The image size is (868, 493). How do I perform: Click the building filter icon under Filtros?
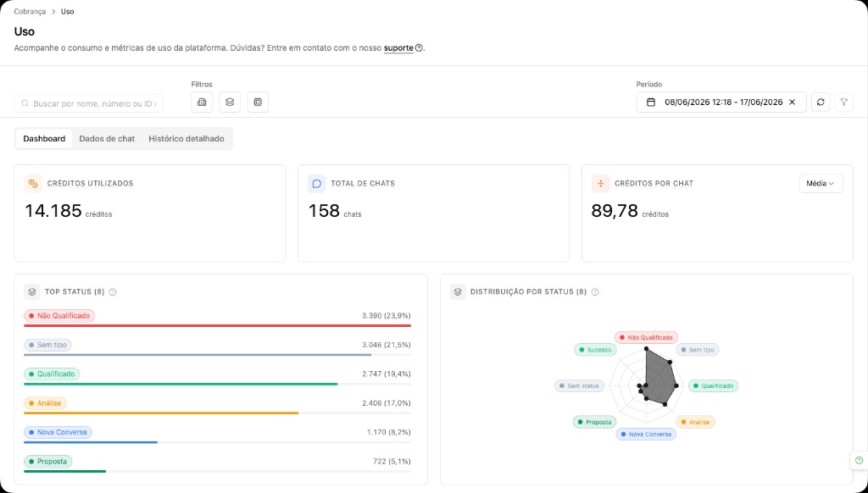tap(202, 102)
